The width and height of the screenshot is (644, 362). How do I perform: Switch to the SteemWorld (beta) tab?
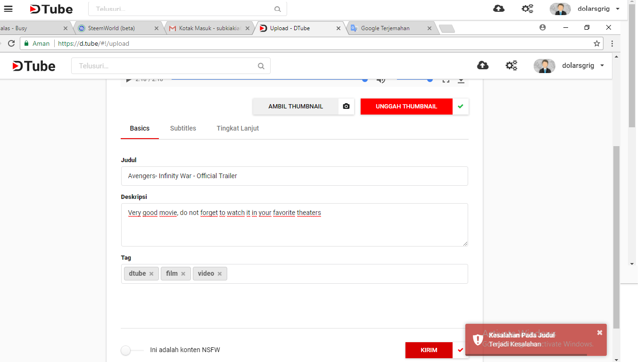point(118,28)
